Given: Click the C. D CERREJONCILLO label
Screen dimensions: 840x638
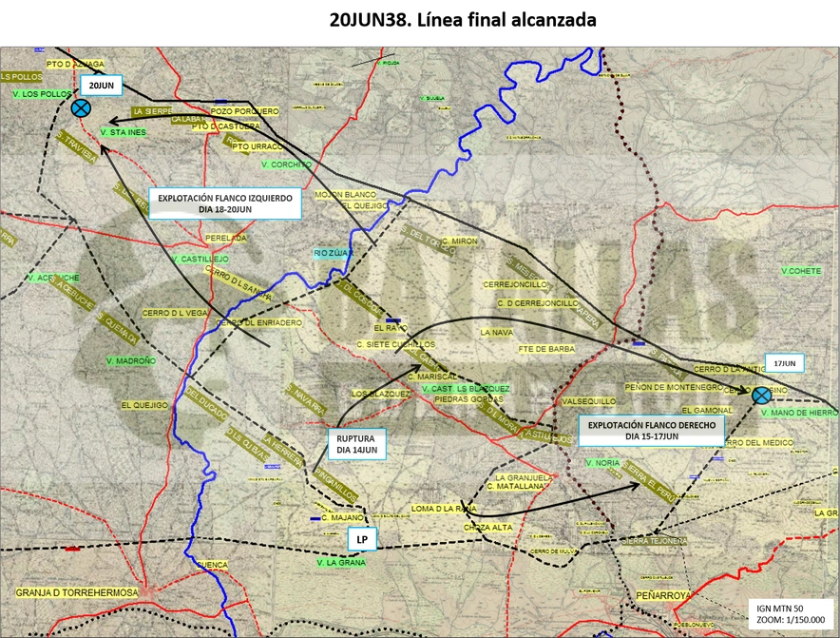Looking at the screenshot, I should click(x=538, y=303).
